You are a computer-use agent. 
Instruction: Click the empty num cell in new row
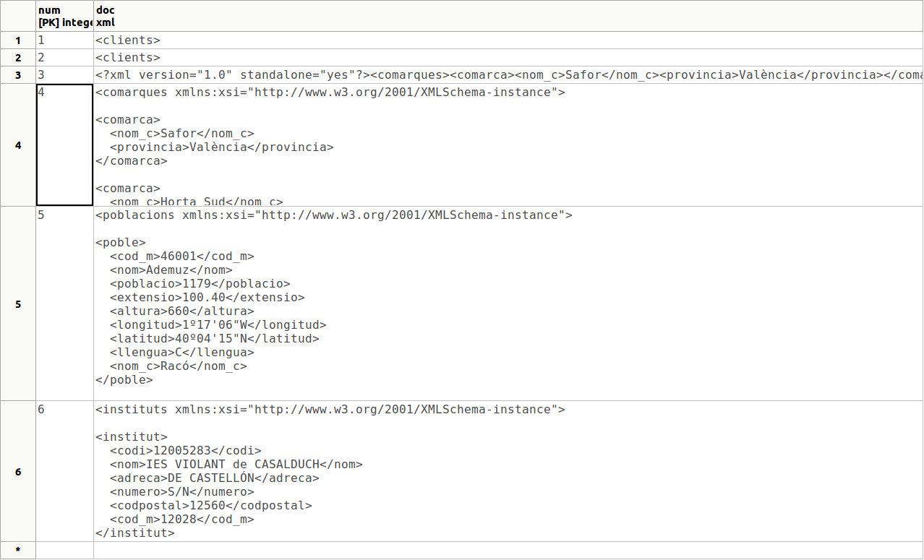pos(64,551)
